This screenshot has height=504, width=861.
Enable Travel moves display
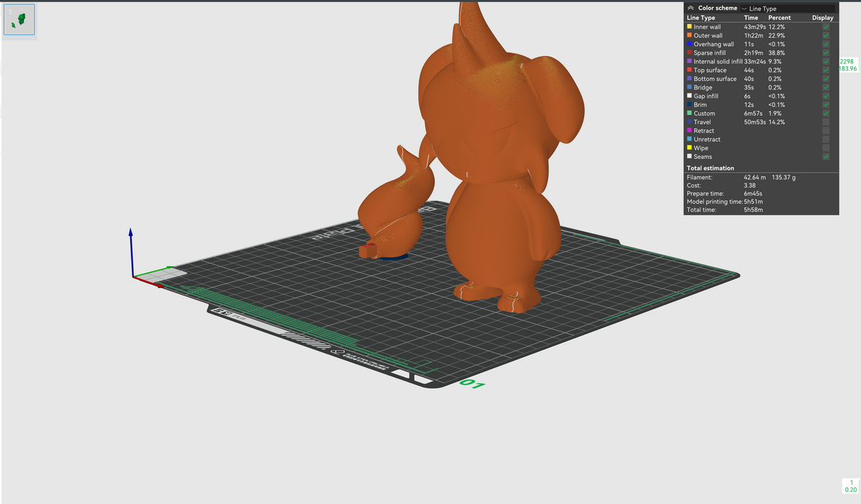(826, 122)
